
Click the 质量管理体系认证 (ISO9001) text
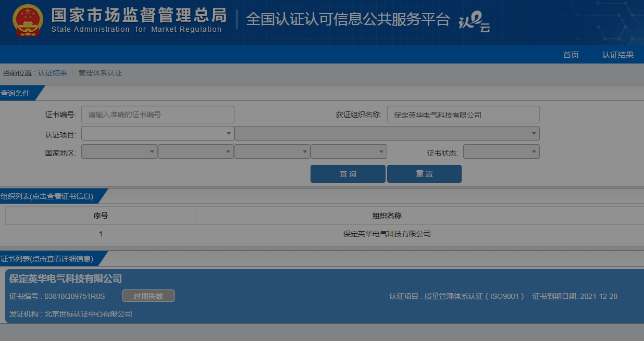[474, 296]
